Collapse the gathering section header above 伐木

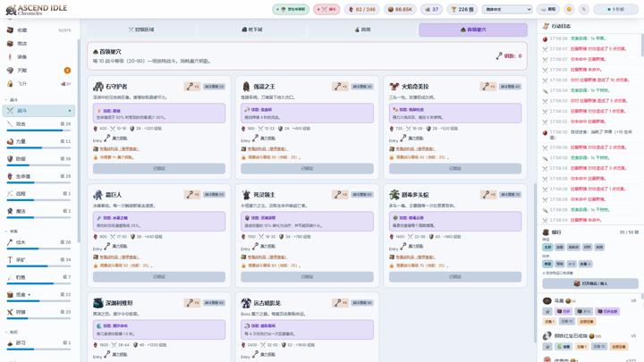(12, 232)
